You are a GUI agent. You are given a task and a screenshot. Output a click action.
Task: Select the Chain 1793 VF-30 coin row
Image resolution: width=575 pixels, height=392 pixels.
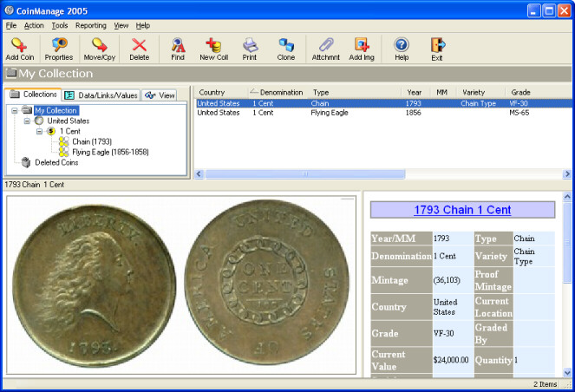(x=383, y=103)
